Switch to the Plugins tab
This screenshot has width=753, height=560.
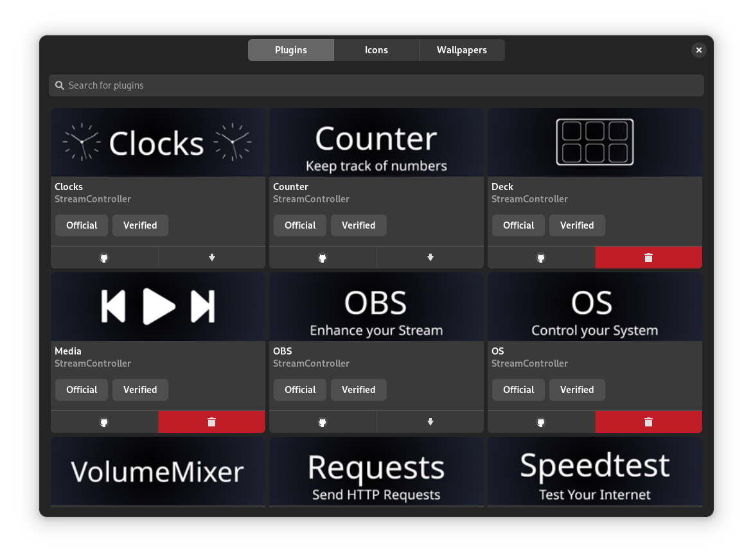[291, 50]
